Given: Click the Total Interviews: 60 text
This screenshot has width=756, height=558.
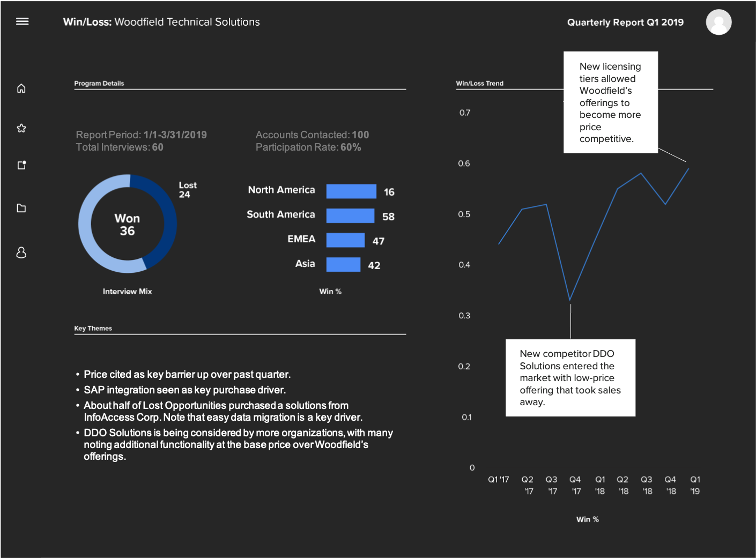Looking at the screenshot, I should tap(120, 147).
